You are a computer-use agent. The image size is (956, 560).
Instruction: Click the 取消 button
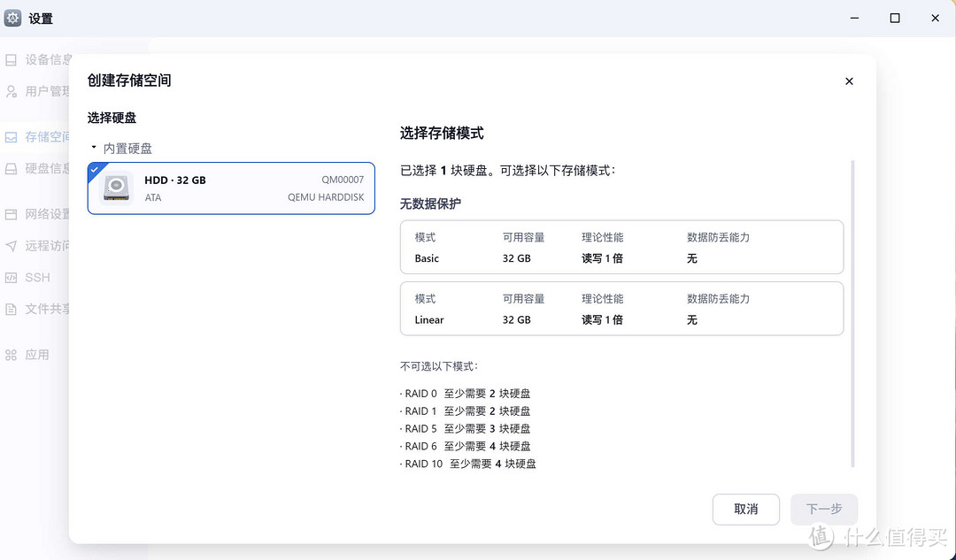click(x=745, y=509)
